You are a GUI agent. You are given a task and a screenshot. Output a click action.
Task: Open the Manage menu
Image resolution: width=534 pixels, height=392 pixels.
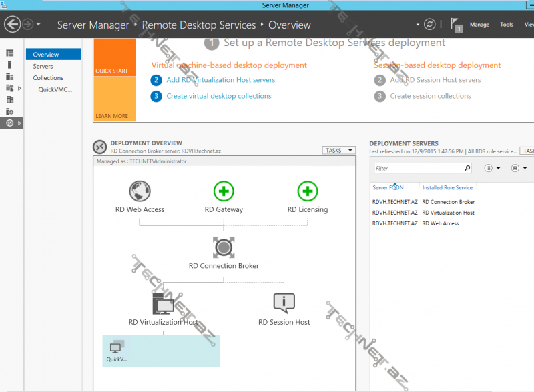point(479,25)
